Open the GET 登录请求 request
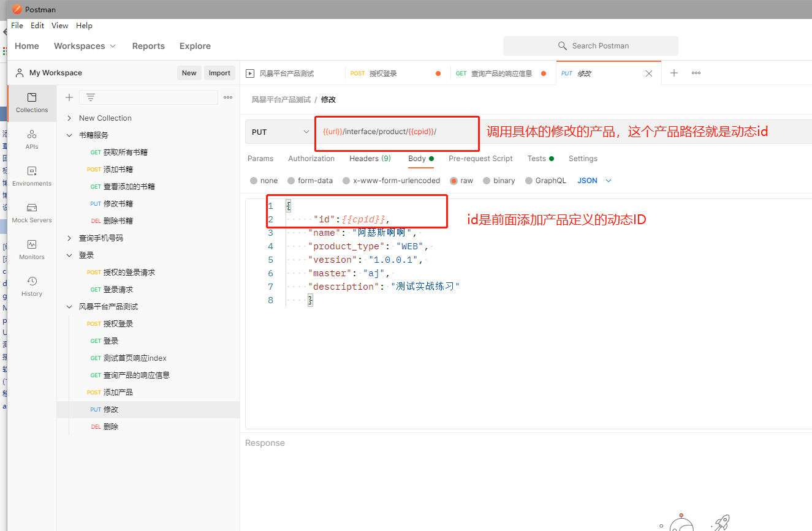This screenshot has height=531, width=812. pos(148,290)
